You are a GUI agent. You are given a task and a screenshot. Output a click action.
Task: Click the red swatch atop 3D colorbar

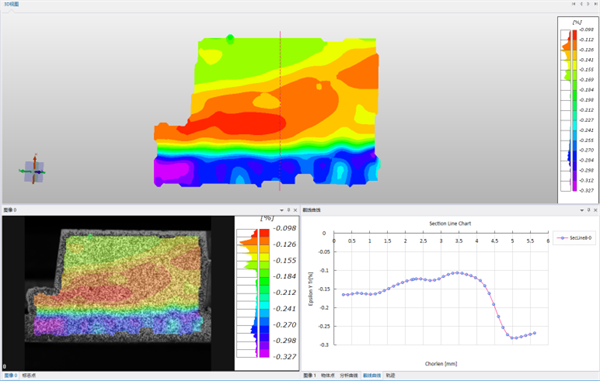click(574, 35)
